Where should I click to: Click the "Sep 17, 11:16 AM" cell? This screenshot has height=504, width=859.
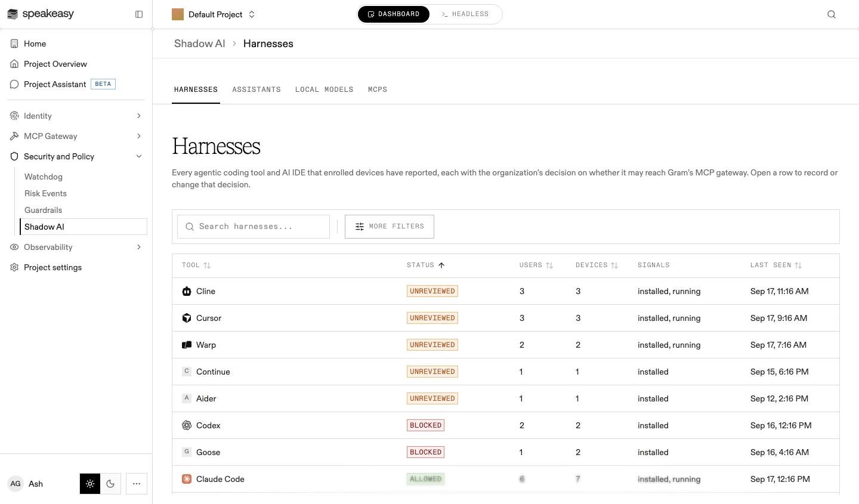click(780, 291)
